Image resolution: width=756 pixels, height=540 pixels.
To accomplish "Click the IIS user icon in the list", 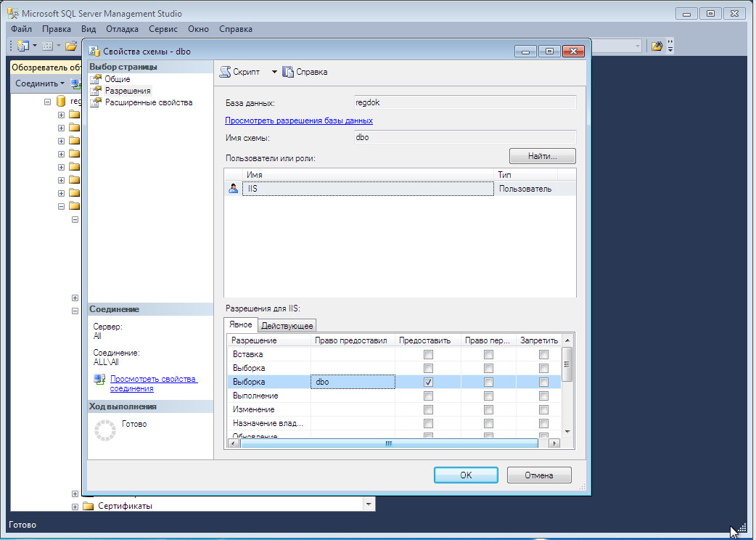I will tap(234, 189).
